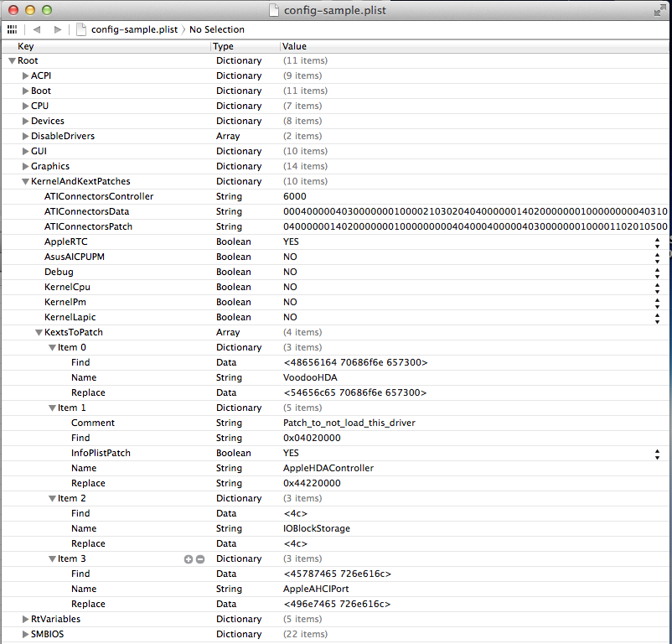Viewport: 672px width, 644px height.
Task: Click the value 6000
Action: tap(295, 196)
